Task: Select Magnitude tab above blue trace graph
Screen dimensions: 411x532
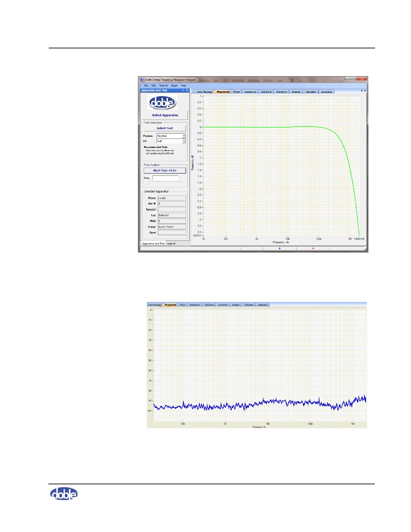Action: click(170, 305)
